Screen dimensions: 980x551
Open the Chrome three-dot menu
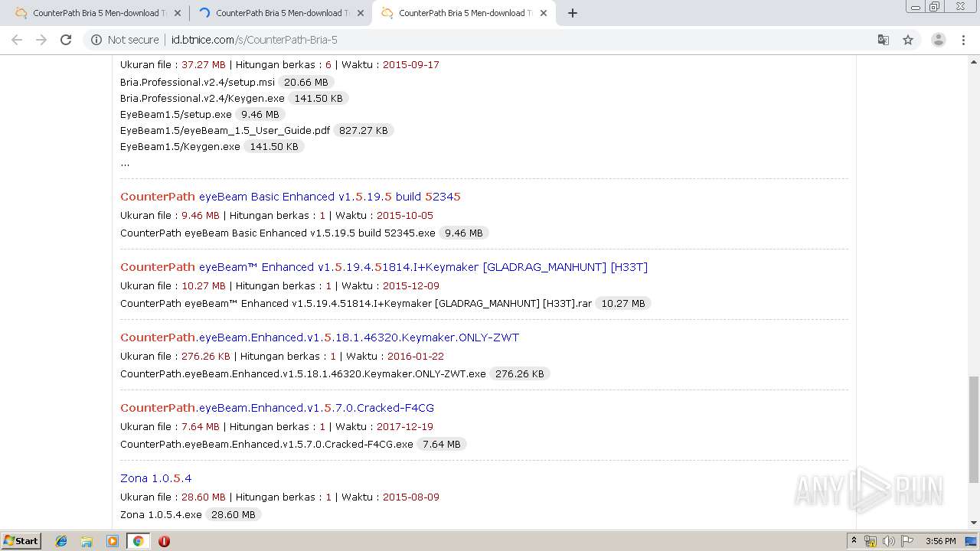coord(964,40)
